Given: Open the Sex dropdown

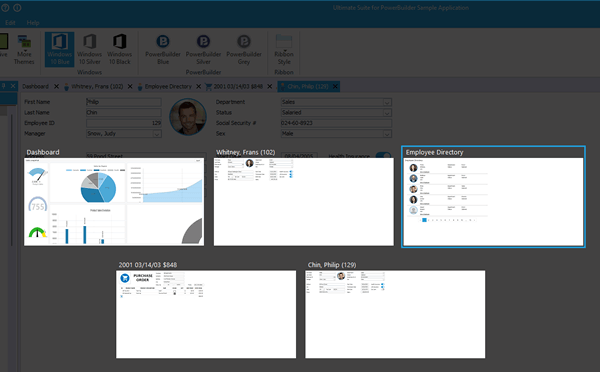Looking at the screenshot, I should click(x=387, y=134).
